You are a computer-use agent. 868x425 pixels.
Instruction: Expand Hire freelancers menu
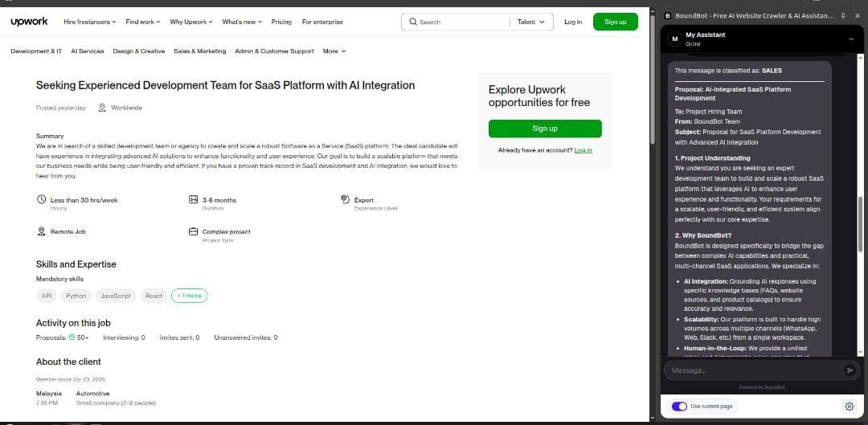coord(90,22)
